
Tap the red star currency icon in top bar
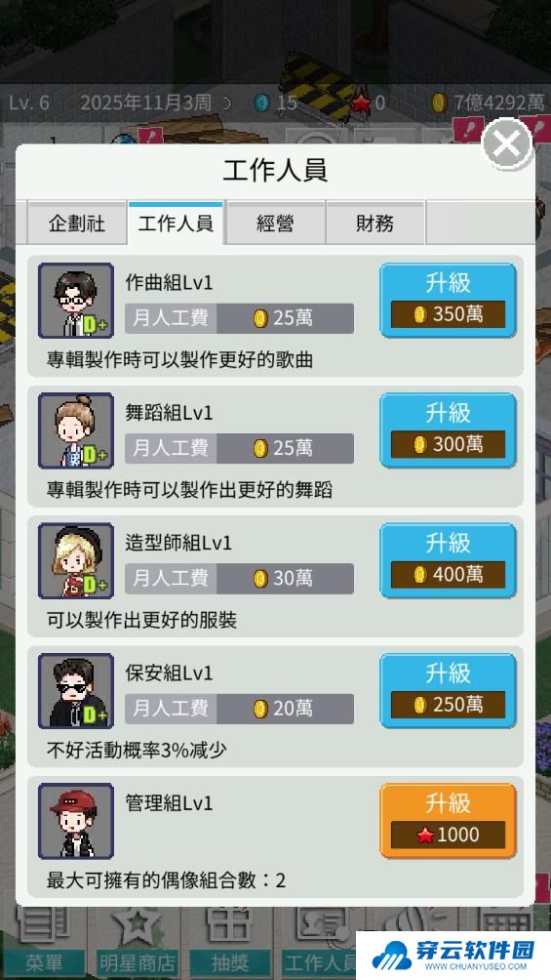361,102
